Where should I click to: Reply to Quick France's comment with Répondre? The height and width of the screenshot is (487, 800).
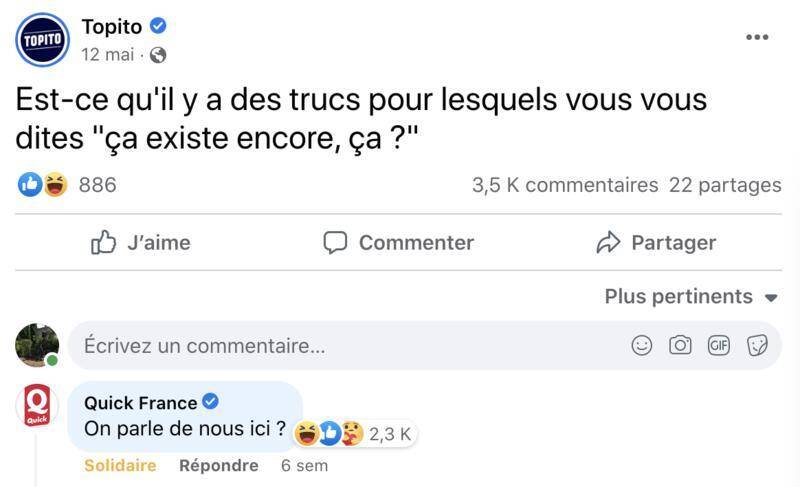pyautogui.click(x=218, y=465)
